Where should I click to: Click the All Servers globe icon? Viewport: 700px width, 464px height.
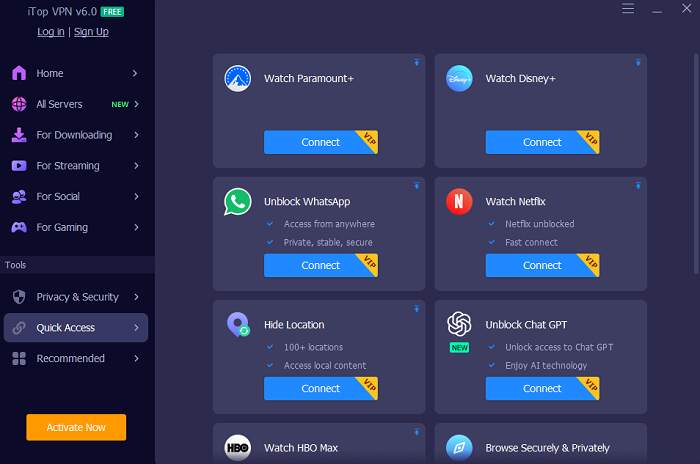[19, 104]
